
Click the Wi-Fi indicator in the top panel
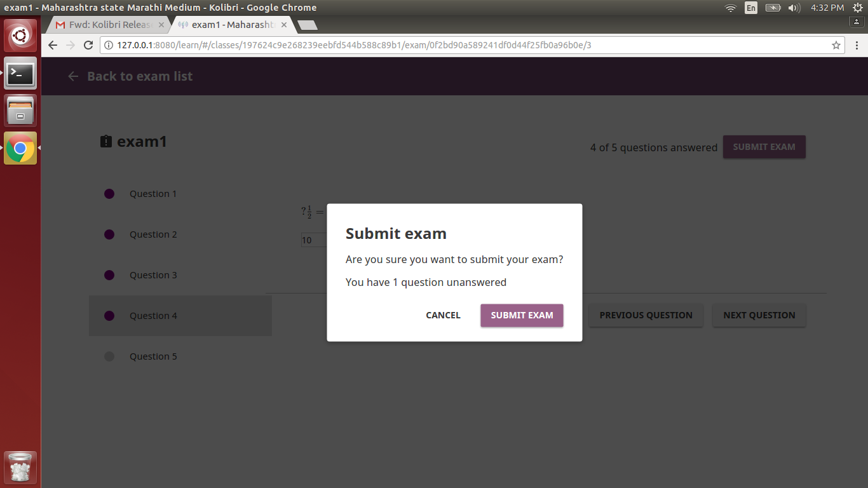click(x=731, y=8)
